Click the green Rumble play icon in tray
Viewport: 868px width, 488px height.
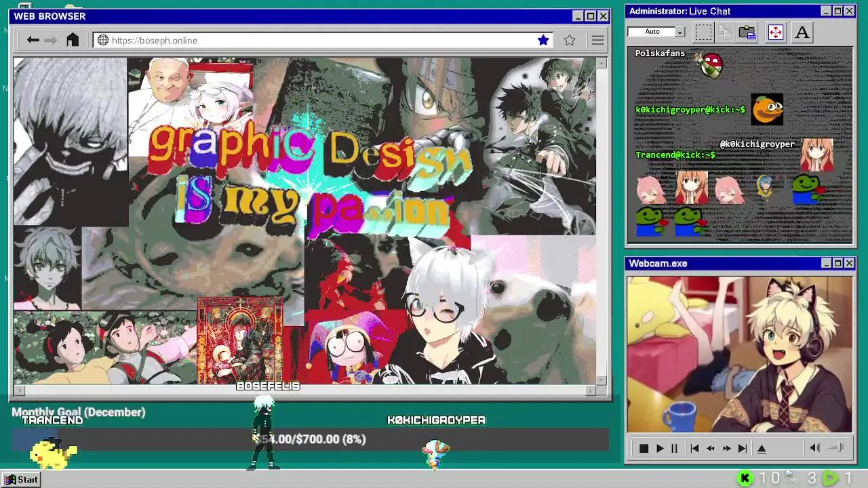tap(830, 479)
